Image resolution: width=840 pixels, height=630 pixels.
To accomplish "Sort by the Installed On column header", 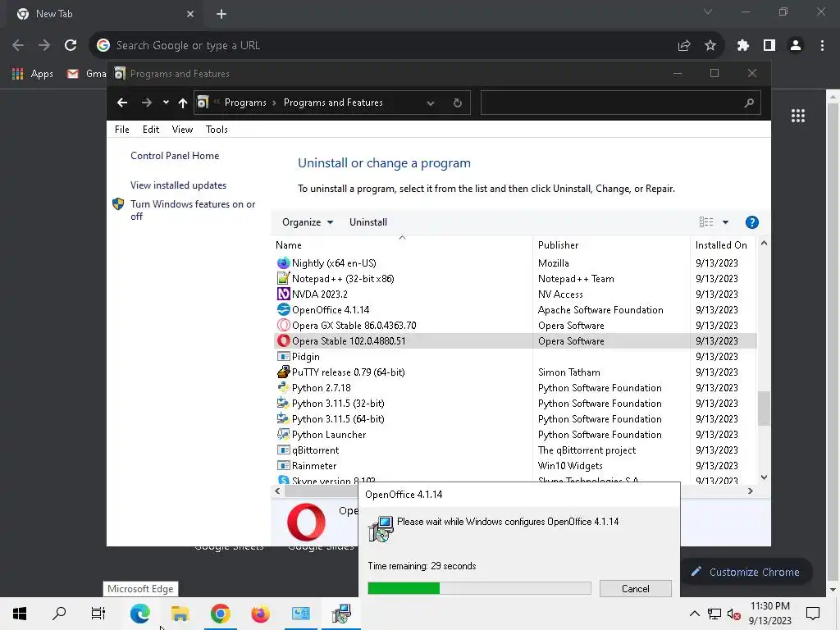I will [721, 245].
